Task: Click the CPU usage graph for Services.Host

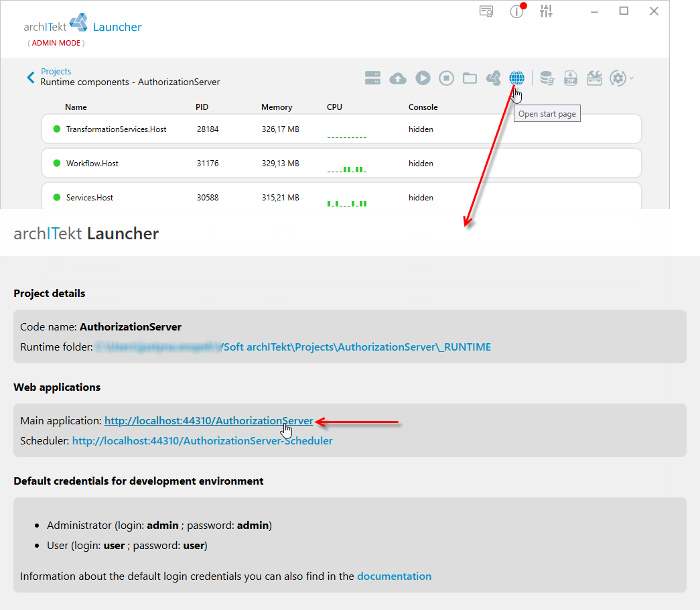Action: (x=347, y=203)
